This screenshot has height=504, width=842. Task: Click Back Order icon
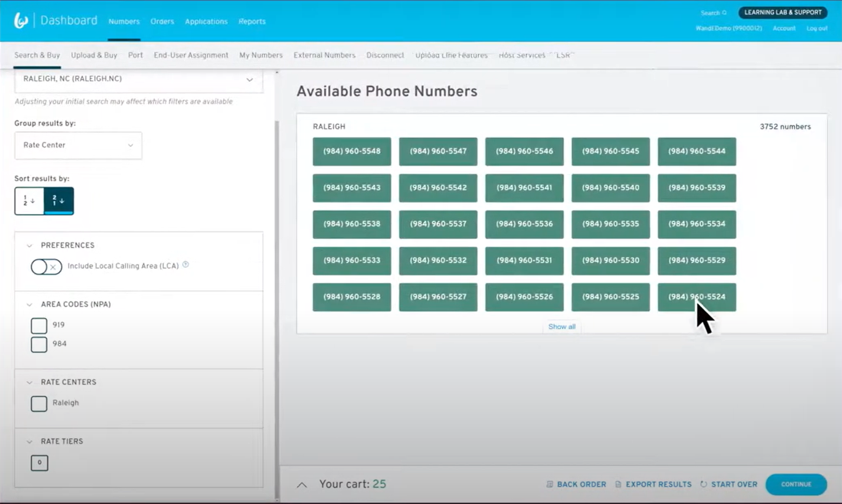549,484
